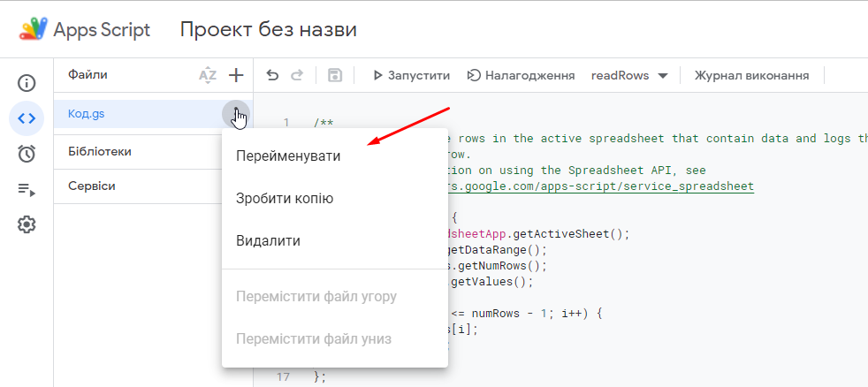Open the project Overview info icon

pyautogui.click(x=27, y=84)
